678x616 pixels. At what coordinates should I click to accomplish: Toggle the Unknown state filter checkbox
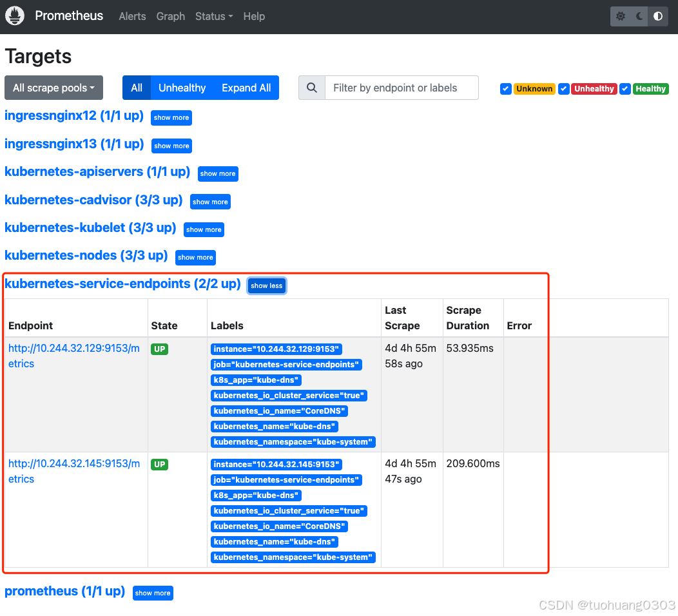pos(505,89)
